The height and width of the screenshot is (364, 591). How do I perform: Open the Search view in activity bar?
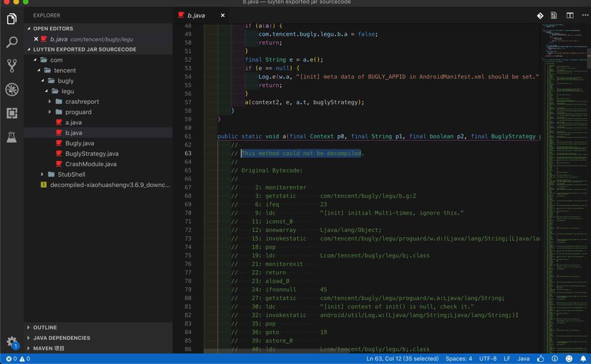click(x=12, y=42)
